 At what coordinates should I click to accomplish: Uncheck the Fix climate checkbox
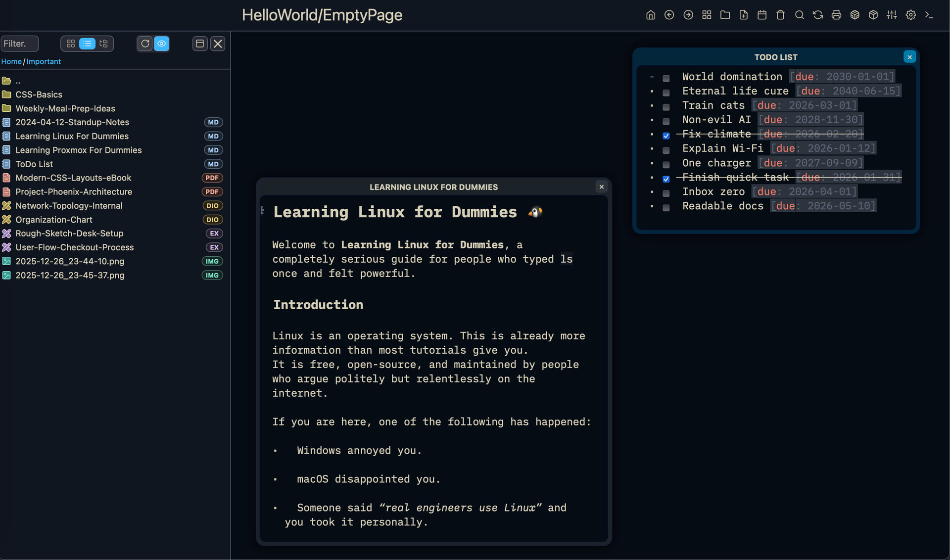(666, 136)
